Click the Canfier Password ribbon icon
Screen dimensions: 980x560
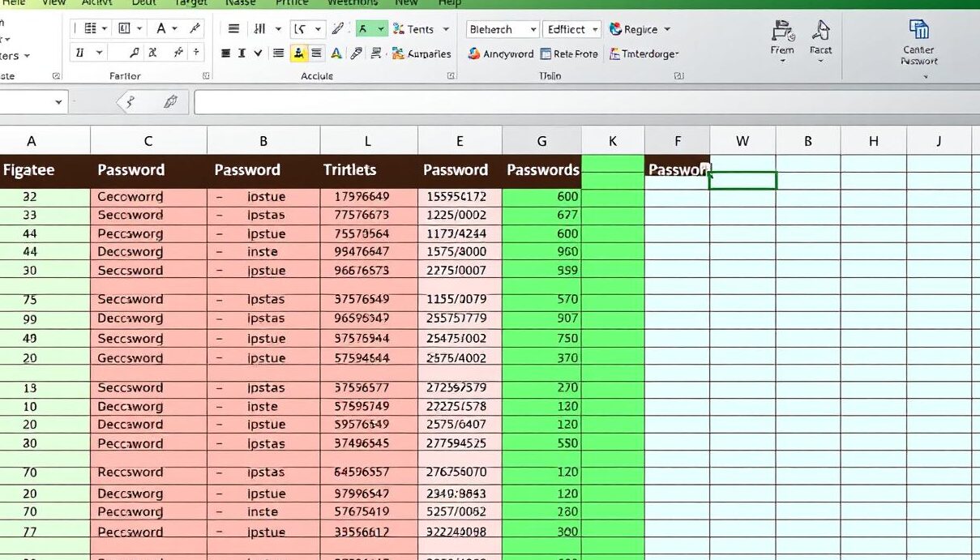(x=918, y=32)
